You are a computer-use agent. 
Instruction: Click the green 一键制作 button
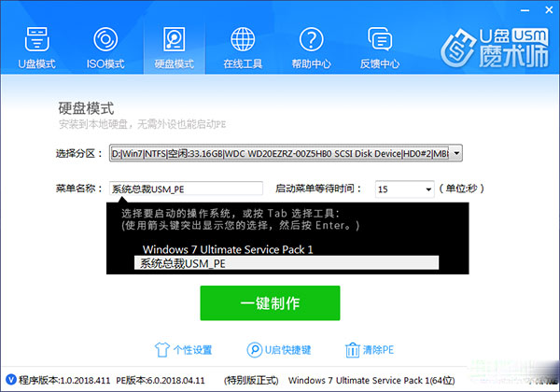point(270,303)
